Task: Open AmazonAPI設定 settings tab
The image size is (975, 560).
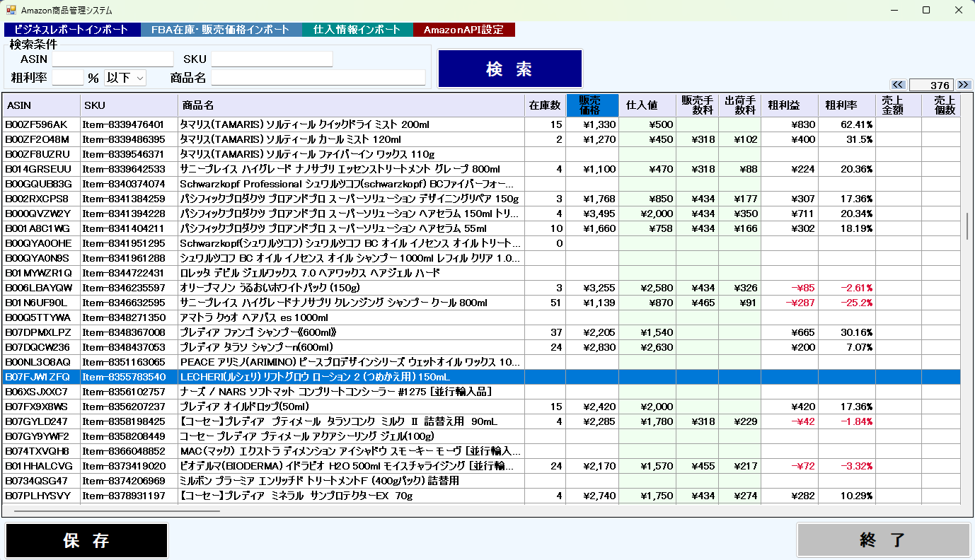Action: coord(463,30)
